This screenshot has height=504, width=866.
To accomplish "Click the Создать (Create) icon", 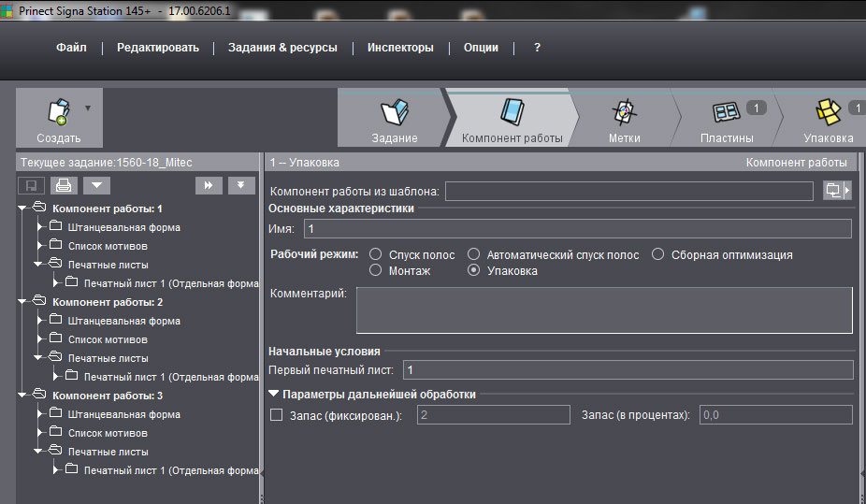I will pos(58,111).
